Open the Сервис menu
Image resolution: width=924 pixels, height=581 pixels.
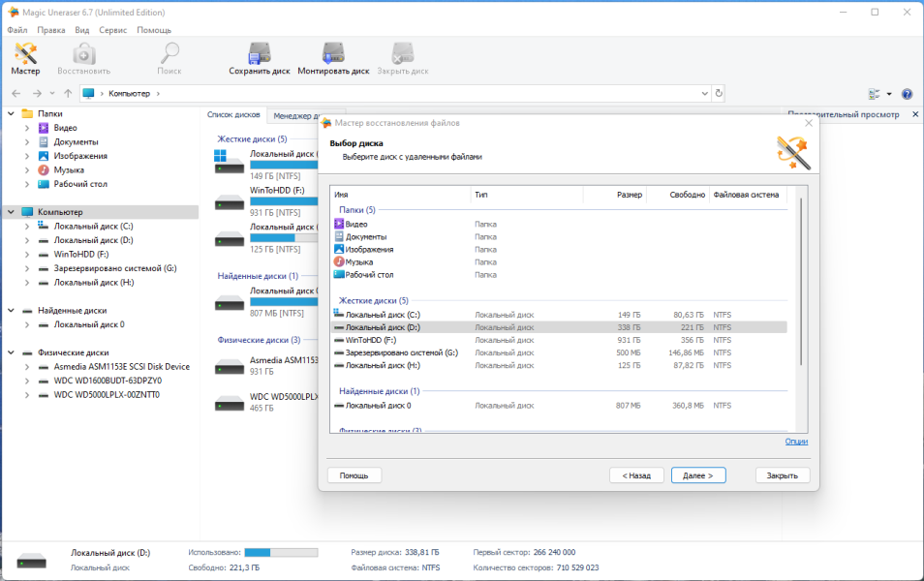click(112, 29)
